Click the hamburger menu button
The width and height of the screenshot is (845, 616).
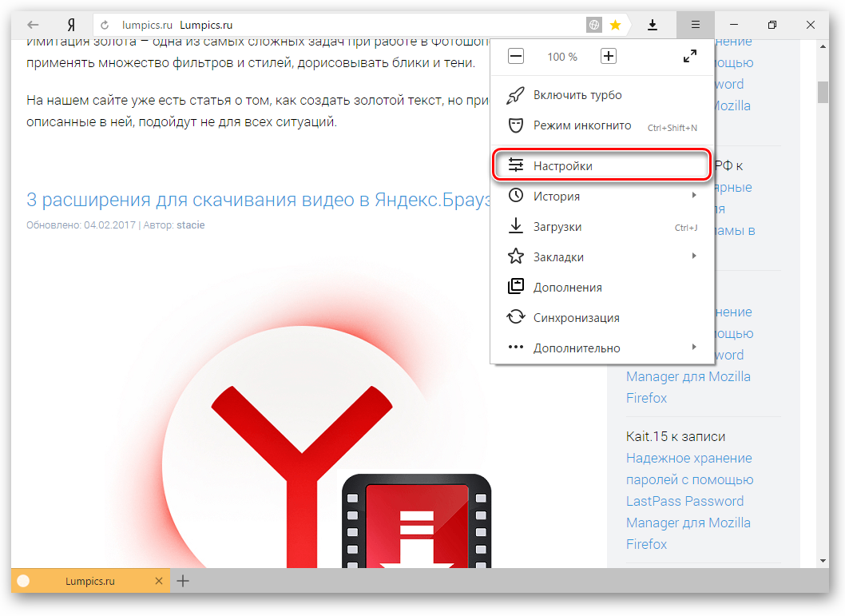click(x=695, y=26)
